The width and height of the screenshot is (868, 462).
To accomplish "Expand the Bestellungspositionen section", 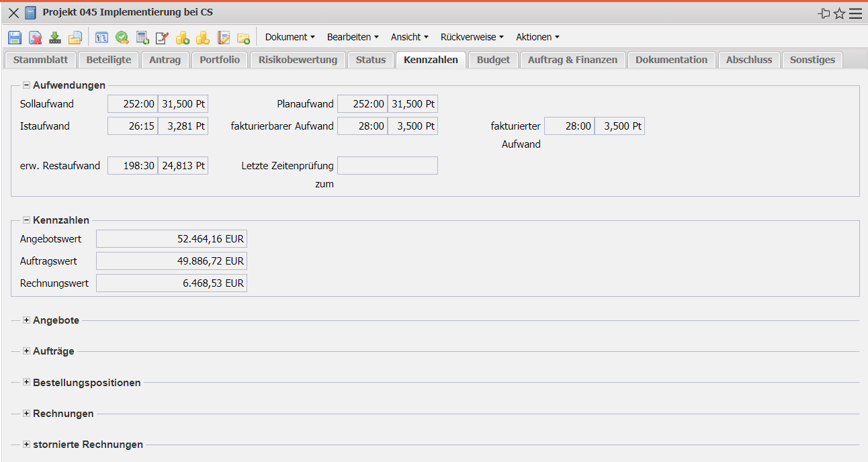I will [27, 383].
